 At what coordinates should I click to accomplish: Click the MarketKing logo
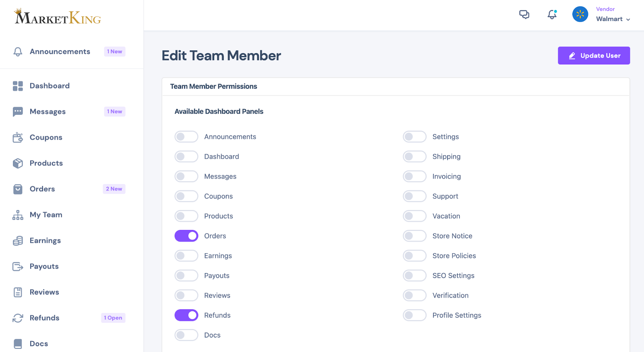tap(58, 17)
